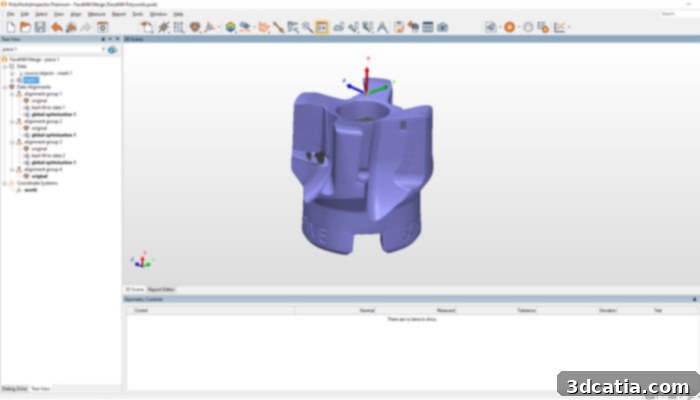This screenshot has height=400, width=700.
Task: Click the blue info icon beside piece selector
Action: 112,50
